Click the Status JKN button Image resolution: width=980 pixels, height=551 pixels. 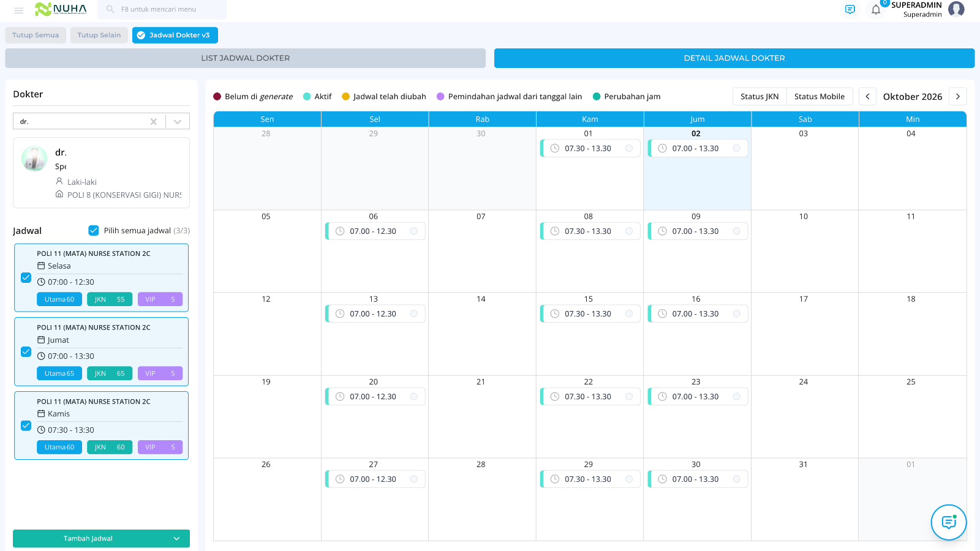759,97
